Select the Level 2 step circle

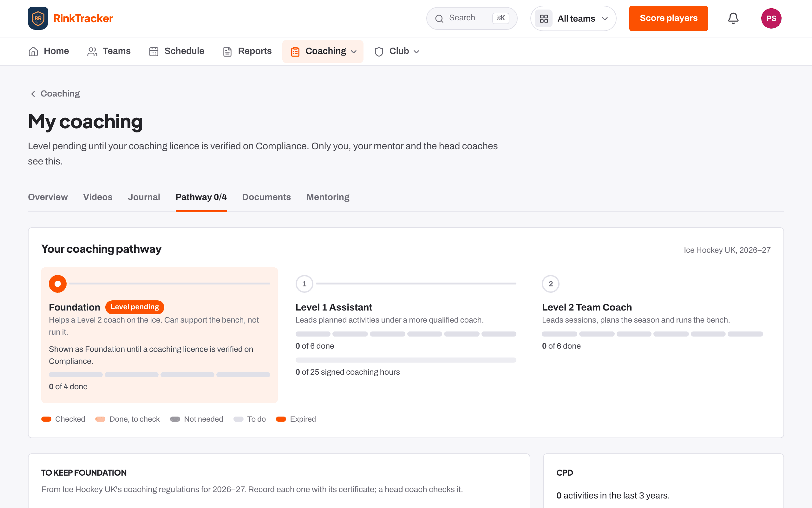tap(551, 284)
